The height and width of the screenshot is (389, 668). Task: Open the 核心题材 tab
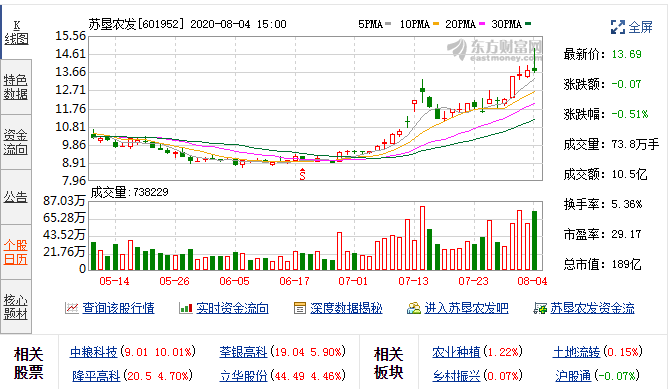pos(16,307)
